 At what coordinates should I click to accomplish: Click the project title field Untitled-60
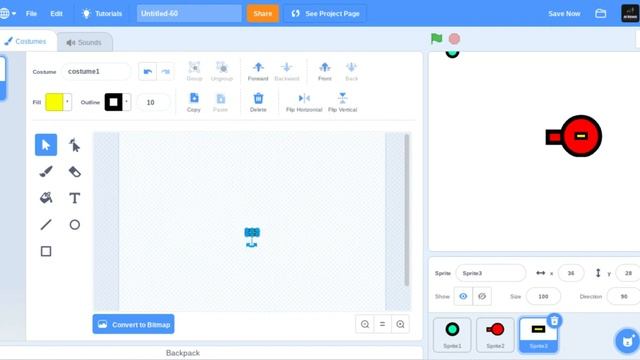click(x=189, y=13)
